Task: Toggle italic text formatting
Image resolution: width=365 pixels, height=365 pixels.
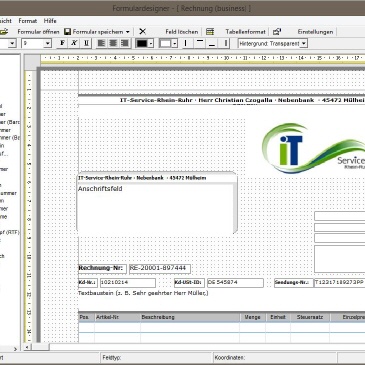Action: click(74, 43)
